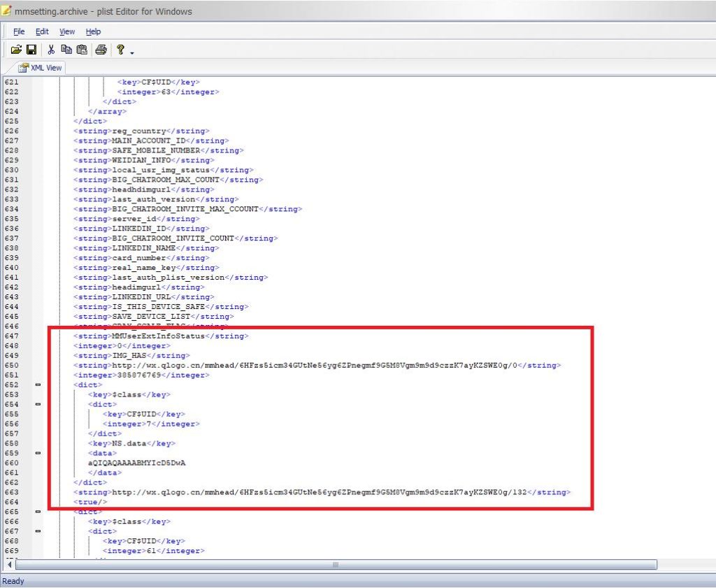This screenshot has width=716, height=588.
Task: Click the BIG_CHATROOM_INVITE_MAX_CCOUNT line
Action: [187, 209]
